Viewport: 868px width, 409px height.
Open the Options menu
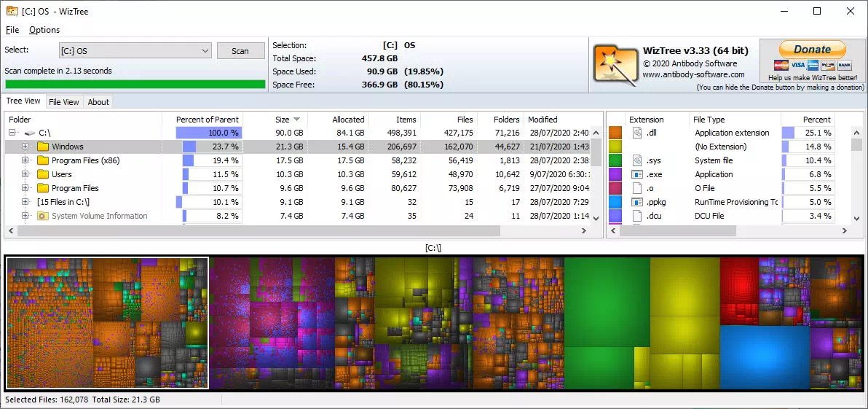pos(44,30)
